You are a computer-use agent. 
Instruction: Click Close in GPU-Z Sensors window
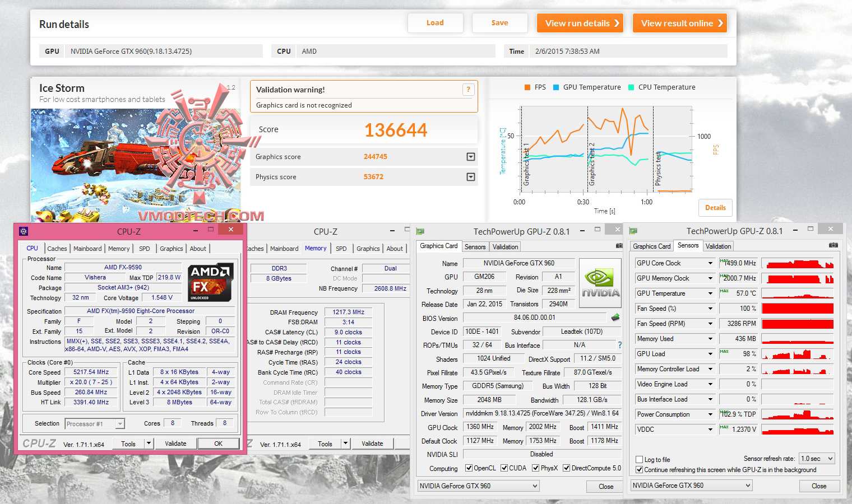pyautogui.click(x=819, y=486)
